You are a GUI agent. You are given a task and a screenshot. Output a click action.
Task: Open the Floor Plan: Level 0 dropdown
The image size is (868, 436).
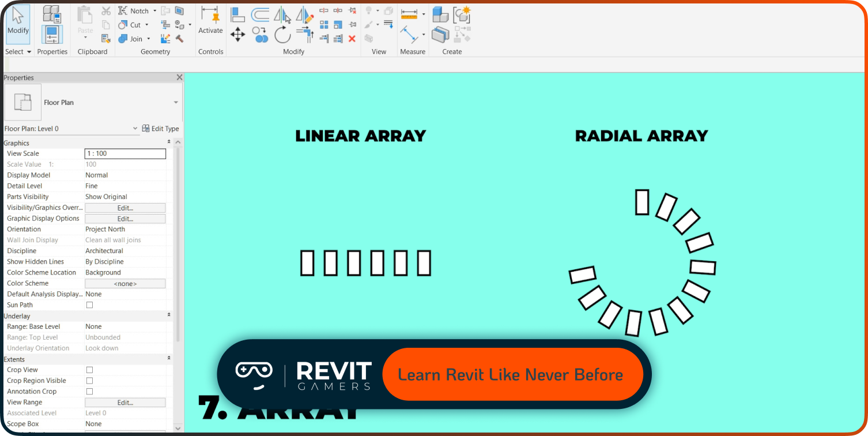[135, 129]
